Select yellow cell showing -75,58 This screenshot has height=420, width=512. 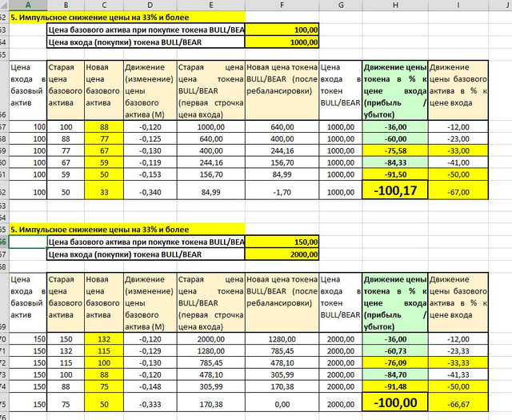395,150
